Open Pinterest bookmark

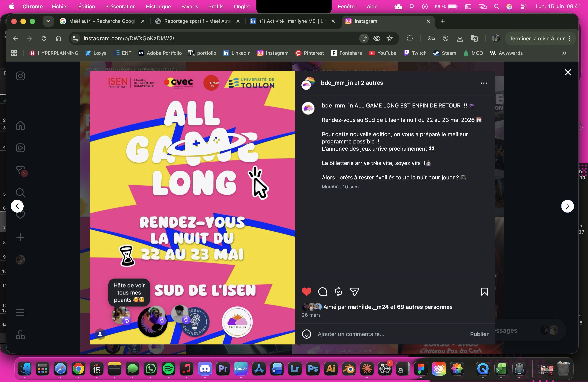310,53
